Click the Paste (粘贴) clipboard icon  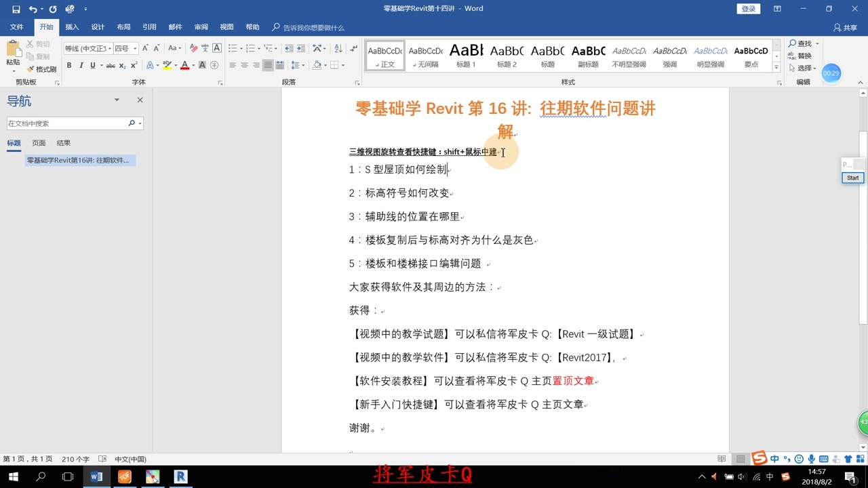point(13,49)
